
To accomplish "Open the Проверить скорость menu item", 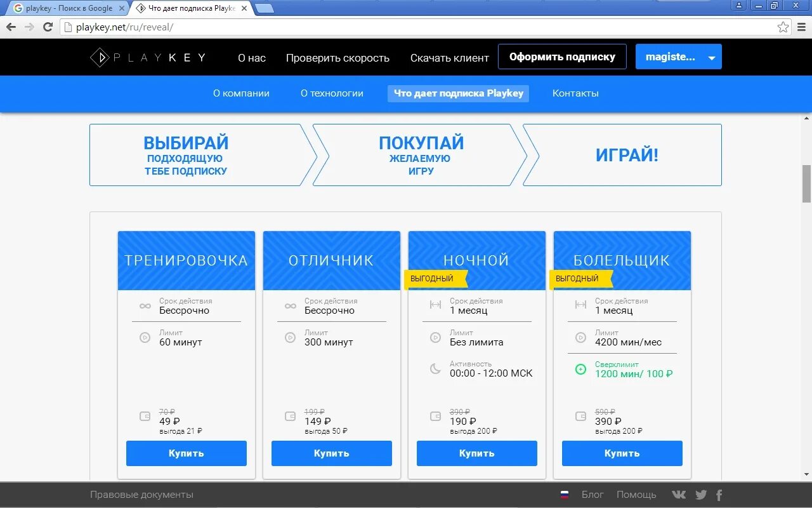I will point(337,58).
